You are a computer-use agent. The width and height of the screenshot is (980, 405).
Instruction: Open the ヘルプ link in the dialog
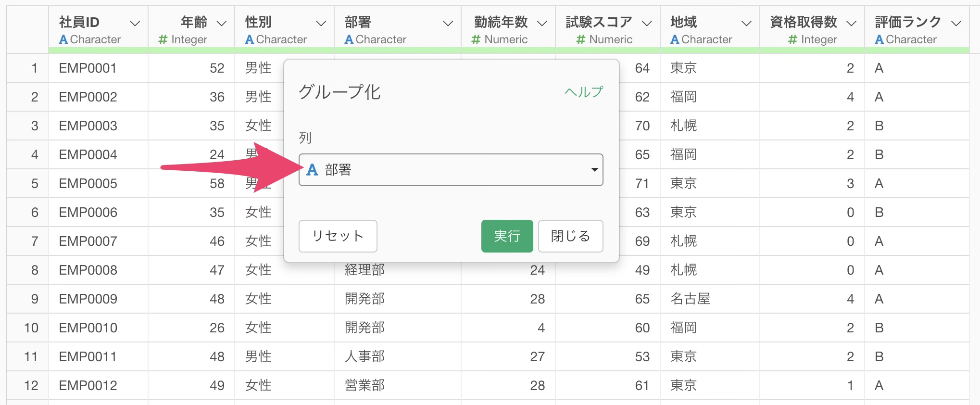coord(583,92)
